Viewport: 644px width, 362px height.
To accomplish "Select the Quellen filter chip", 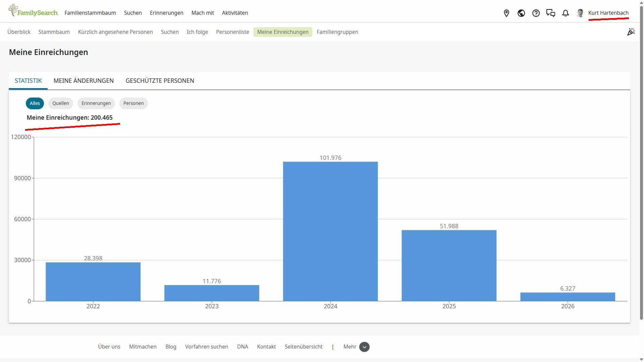I will pos(61,103).
